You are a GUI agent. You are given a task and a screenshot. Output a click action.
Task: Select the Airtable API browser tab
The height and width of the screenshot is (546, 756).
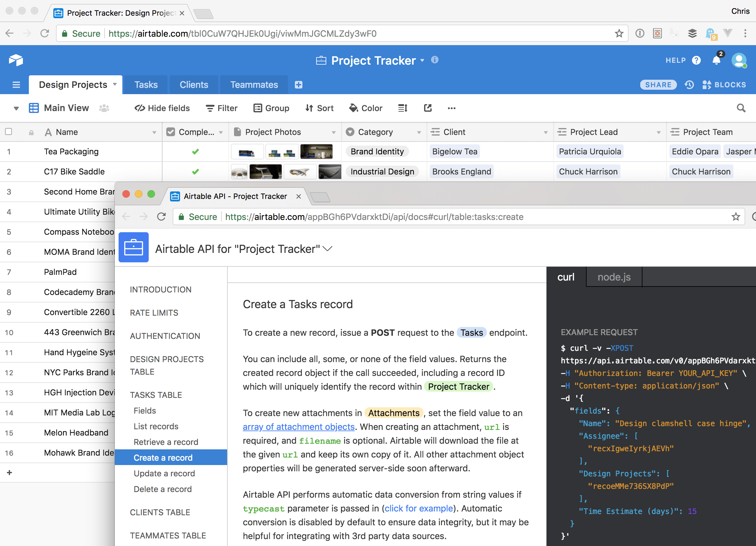click(235, 196)
